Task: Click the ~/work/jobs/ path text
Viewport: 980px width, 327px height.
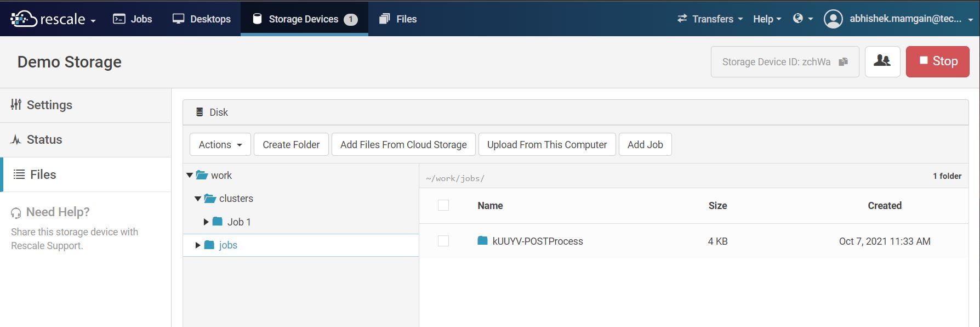Action: pos(455,178)
